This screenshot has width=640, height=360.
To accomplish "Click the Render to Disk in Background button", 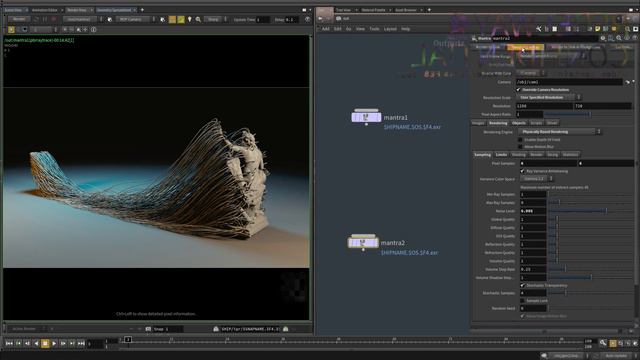I will [x=576, y=47].
